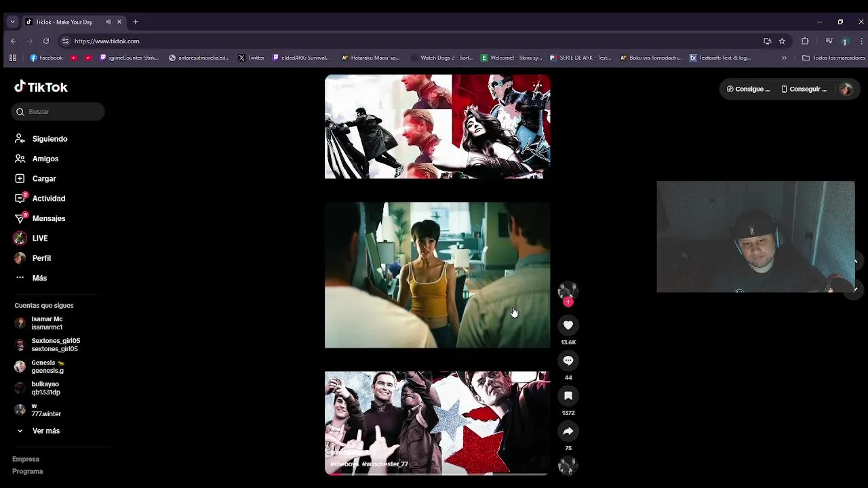
Task: Open the sound disc below the share count
Action: pyautogui.click(x=568, y=466)
